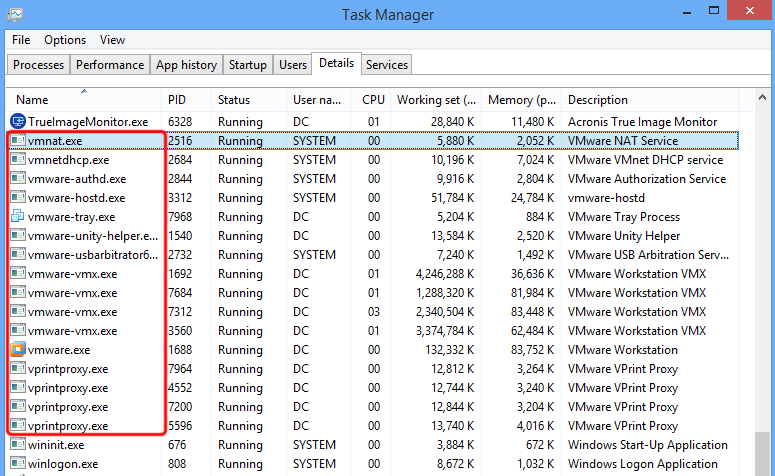This screenshot has width=775, height=476.
Task: Click the TrueImageMonitor.exe process icon
Action: click(x=18, y=121)
